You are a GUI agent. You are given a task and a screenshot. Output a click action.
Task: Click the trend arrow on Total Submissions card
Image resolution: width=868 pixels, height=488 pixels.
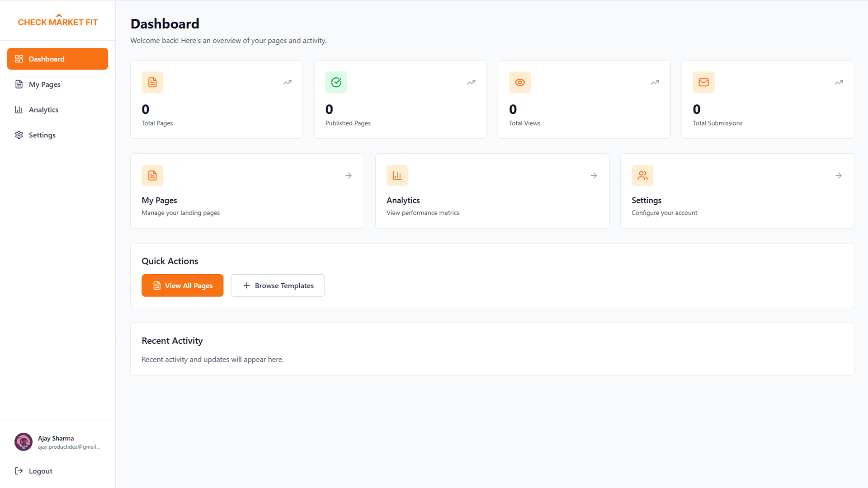839,82
